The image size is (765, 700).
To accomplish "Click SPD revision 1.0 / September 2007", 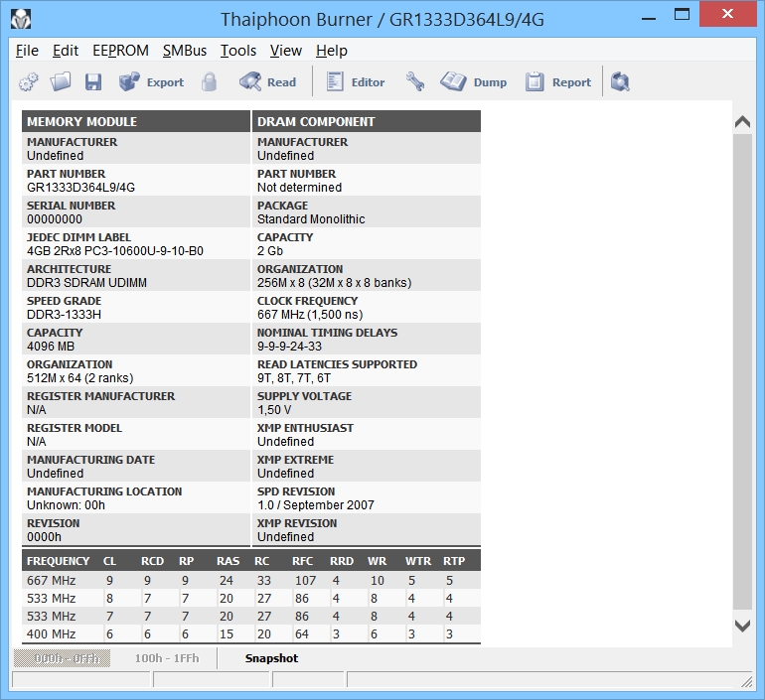I will click(x=316, y=504).
